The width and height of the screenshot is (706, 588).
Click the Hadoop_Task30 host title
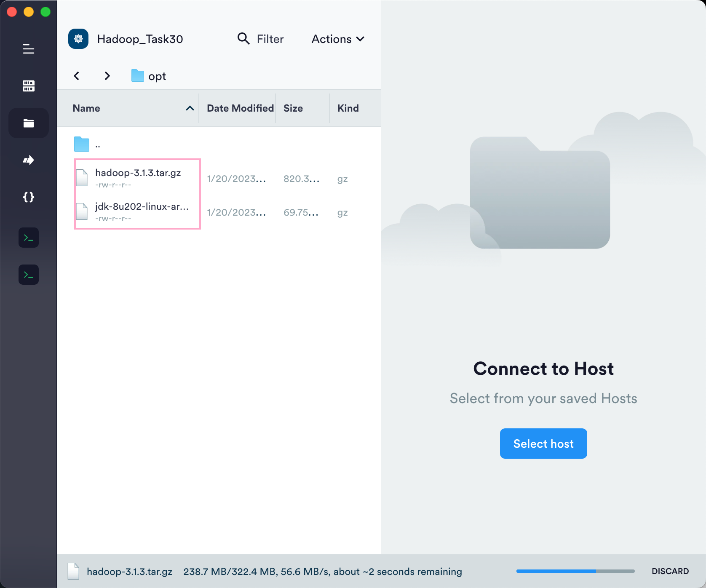tap(140, 39)
